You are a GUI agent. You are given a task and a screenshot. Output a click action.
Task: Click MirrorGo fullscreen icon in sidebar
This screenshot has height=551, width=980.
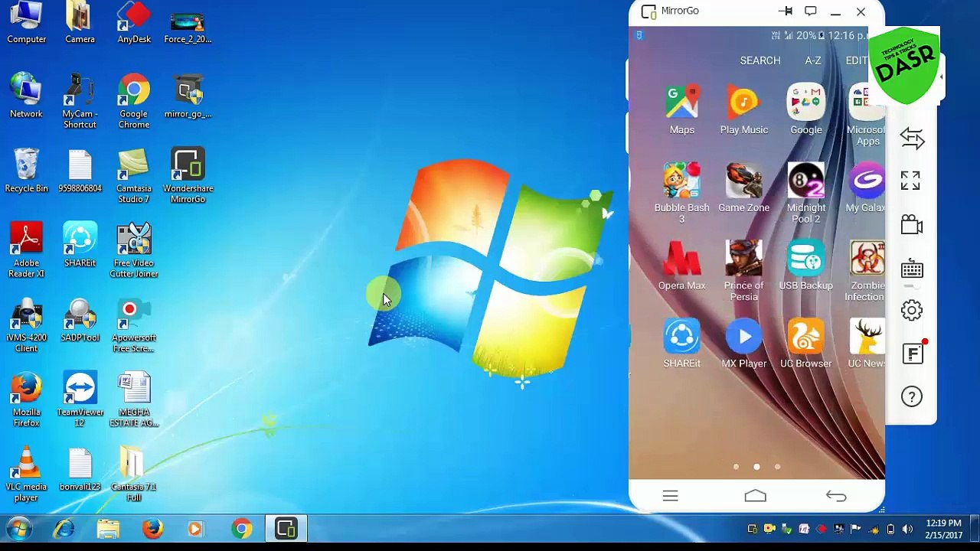[910, 181]
